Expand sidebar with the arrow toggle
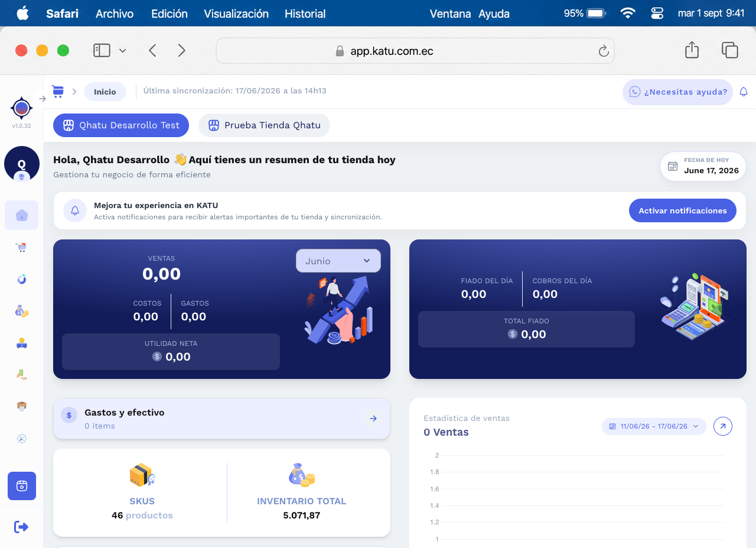The width and height of the screenshot is (756, 548). pos(43,99)
